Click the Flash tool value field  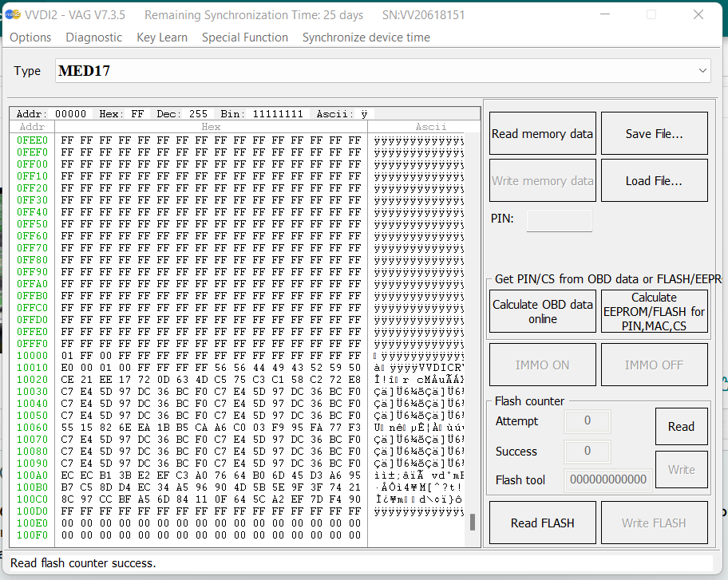[x=607, y=479]
